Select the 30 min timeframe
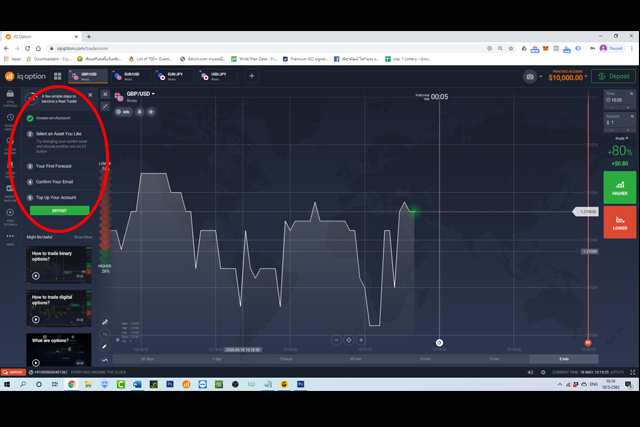The width and height of the screenshot is (640, 427). pos(356,359)
